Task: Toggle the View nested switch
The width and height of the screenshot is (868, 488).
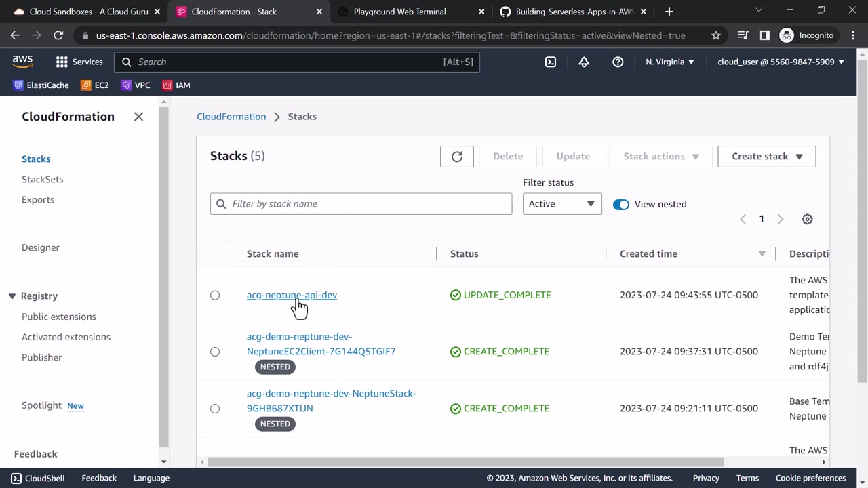Action: (620, 204)
